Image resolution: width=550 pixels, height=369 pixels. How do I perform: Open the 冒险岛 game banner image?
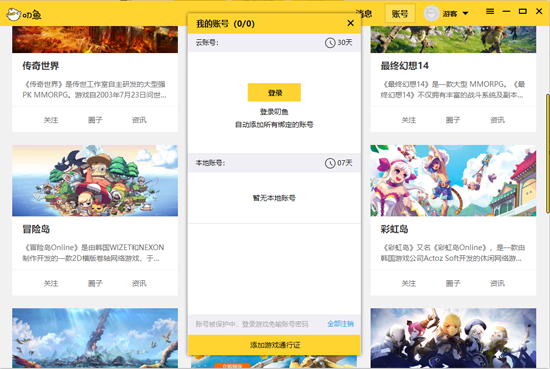click(95, 181)
